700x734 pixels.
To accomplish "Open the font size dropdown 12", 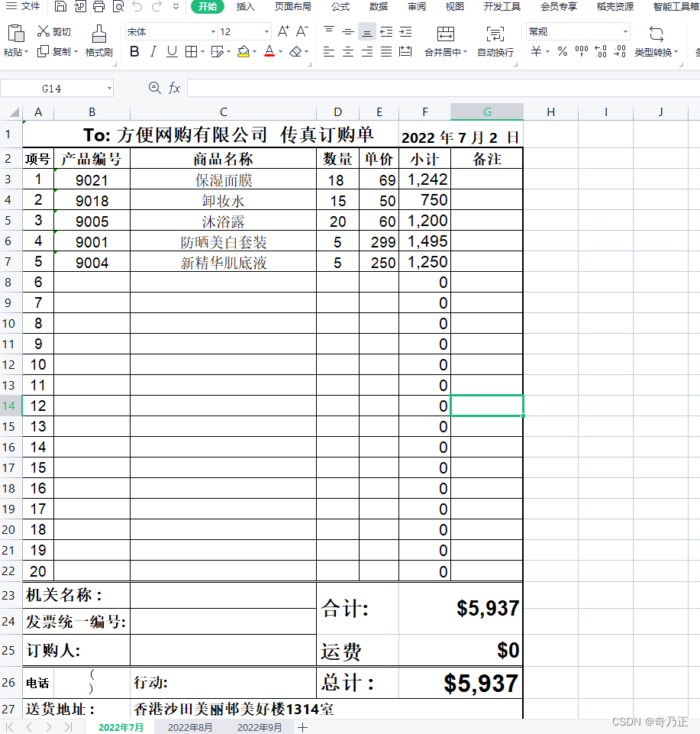I will tap(266, 32).
